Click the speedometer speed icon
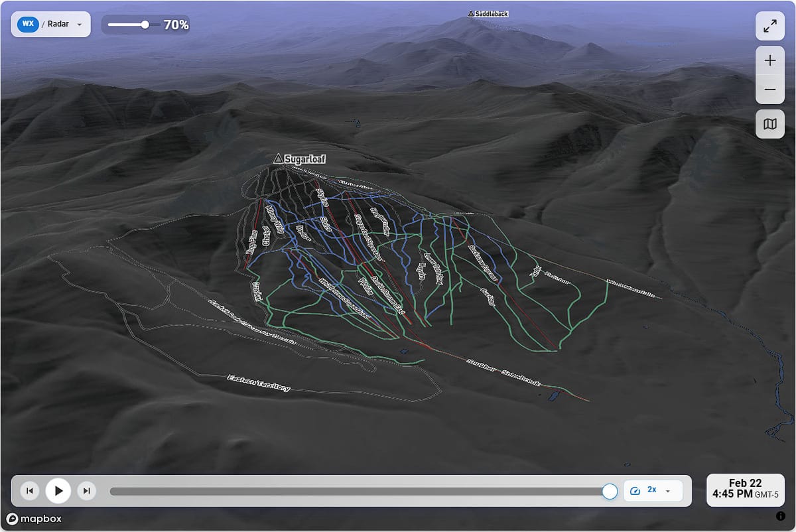 tap(635, 490)
